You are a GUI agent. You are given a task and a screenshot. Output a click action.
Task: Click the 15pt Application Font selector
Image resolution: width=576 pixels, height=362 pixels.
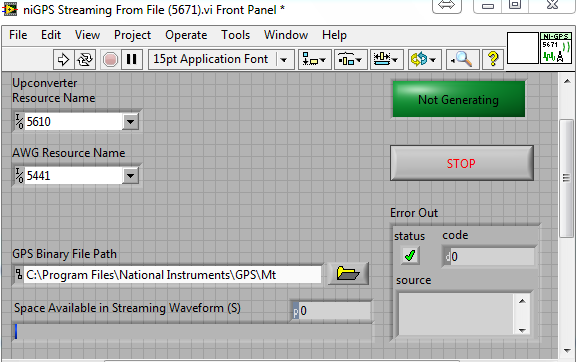221,59
